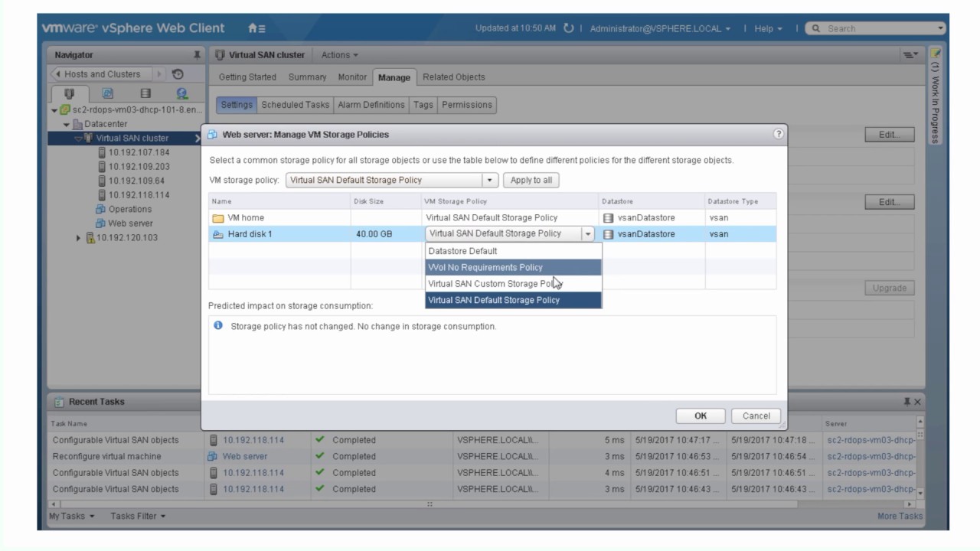Select the Storage view icon
This screenshot has width=980, height=551.
145,93
